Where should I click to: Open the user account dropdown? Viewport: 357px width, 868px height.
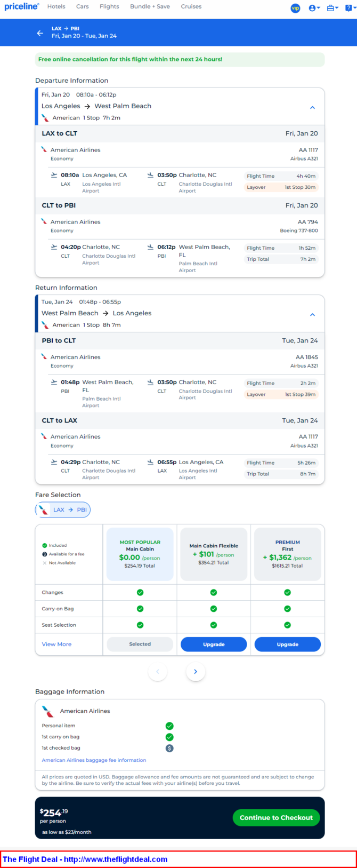pyautogui.click(x=314, y=8)
